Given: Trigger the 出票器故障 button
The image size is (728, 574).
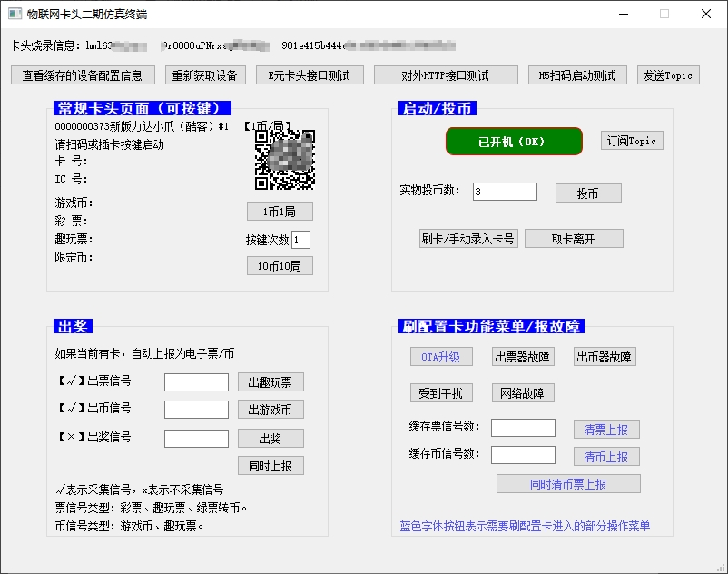Looking at the screenshot, I should tap(523, 357).
